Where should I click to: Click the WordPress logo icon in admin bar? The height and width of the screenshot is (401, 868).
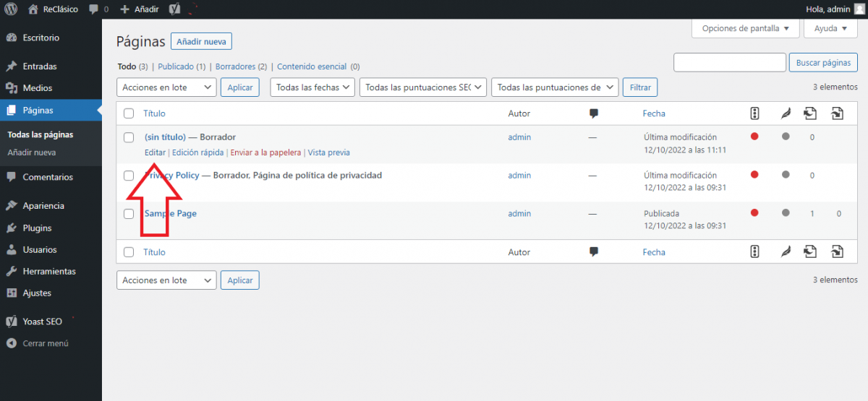tap(11, 9)
